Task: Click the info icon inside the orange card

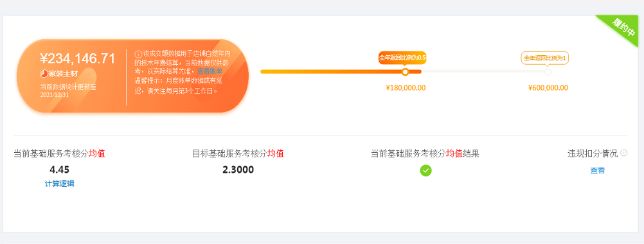Action: point(138,54)
